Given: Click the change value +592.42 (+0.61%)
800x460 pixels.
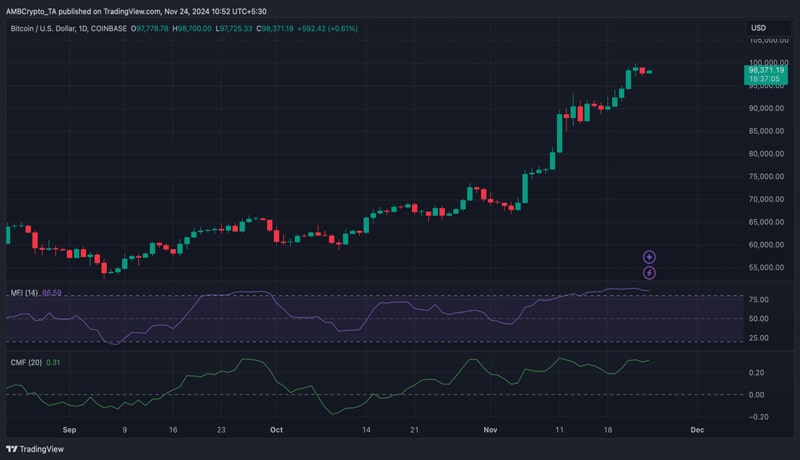Looking at the screenshot, I should pyautogui.click(x=328, y=29).
